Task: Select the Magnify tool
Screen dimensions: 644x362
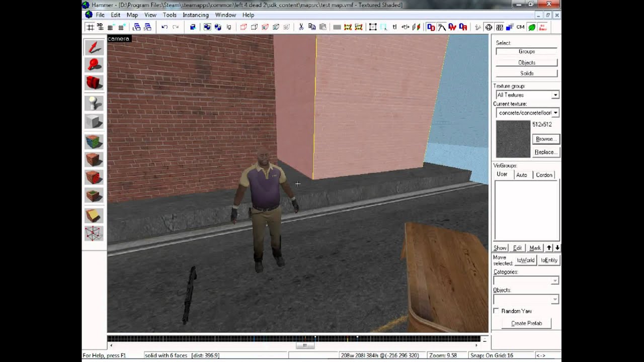Action: click(94, 64)
